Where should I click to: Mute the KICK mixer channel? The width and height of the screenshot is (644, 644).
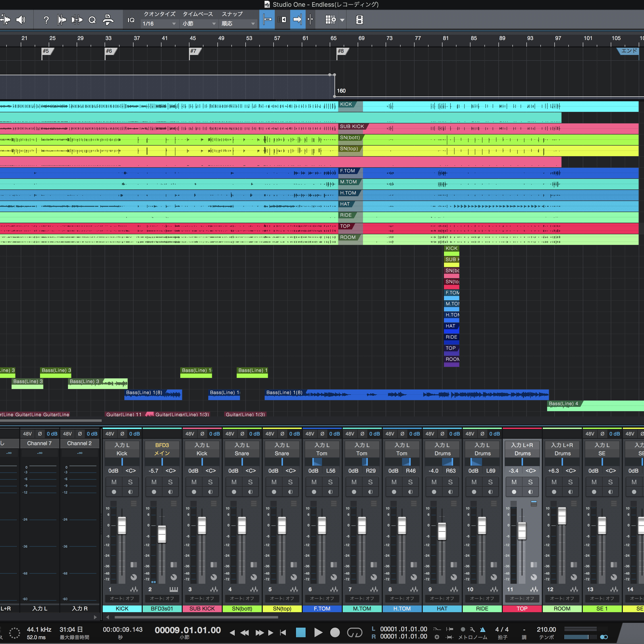pos(114,482)
